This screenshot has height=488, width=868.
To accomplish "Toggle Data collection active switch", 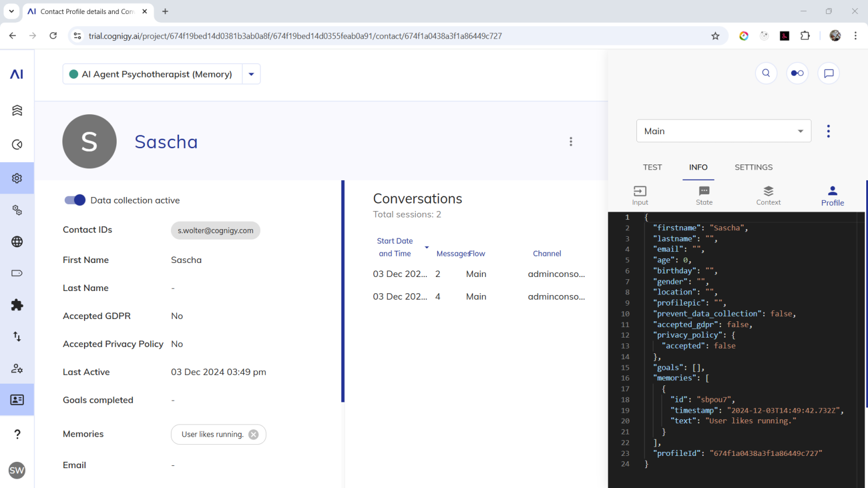I will 75,200.
